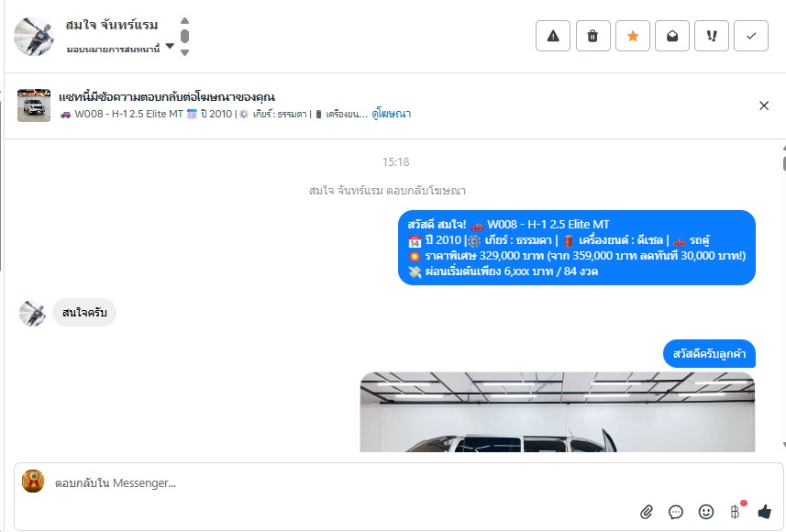Screen dimensions: 786x532
Task: Mark conversation as spam using warning triangle icon
Action: click(553, 36)
